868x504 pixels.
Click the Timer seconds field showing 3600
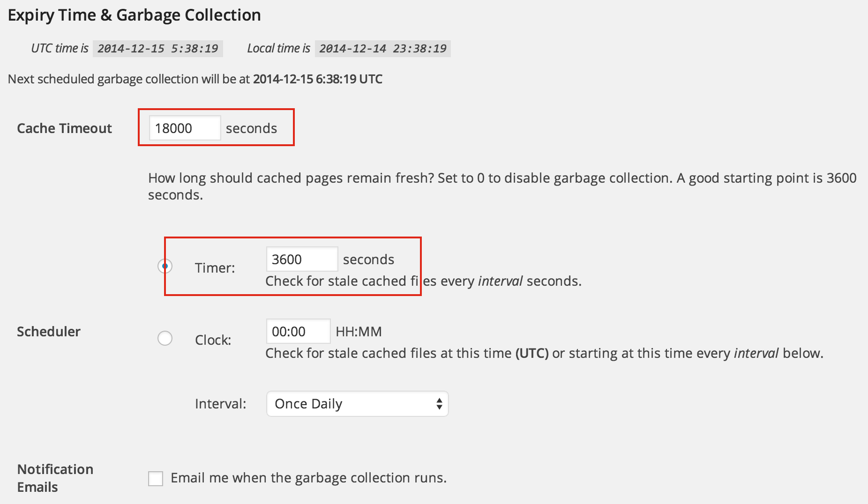coord(302,259)
